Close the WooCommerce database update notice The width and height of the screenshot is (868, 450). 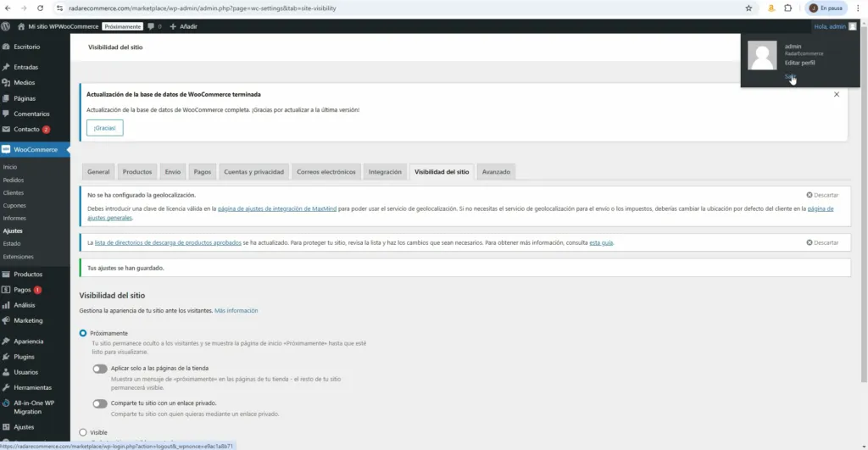[837, 95]
